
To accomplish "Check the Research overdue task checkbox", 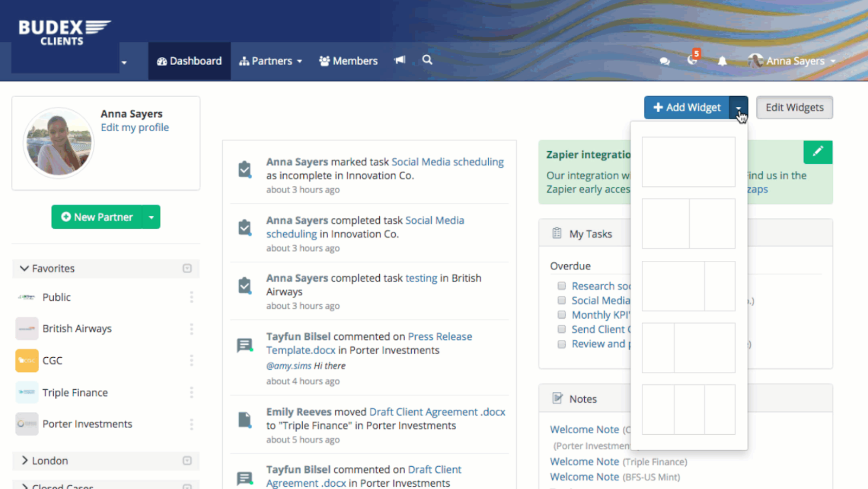I will pyautogui.click(x=561, y=286).
